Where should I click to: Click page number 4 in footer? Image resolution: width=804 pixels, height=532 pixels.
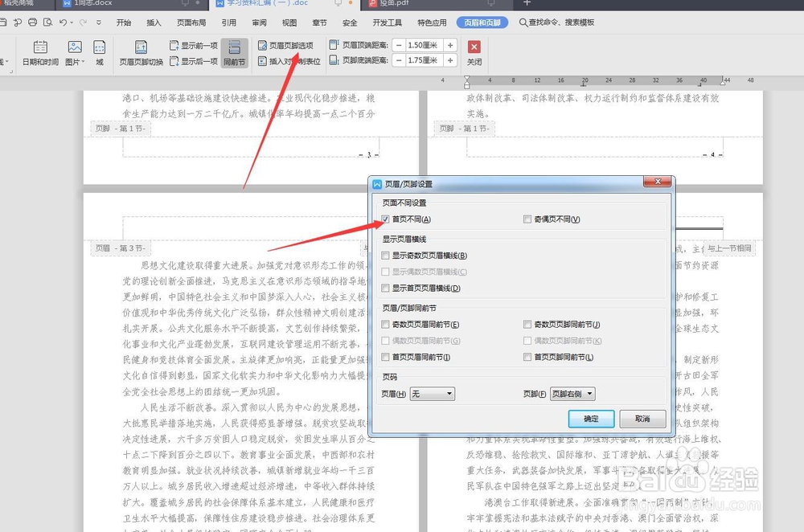(712, 154)
